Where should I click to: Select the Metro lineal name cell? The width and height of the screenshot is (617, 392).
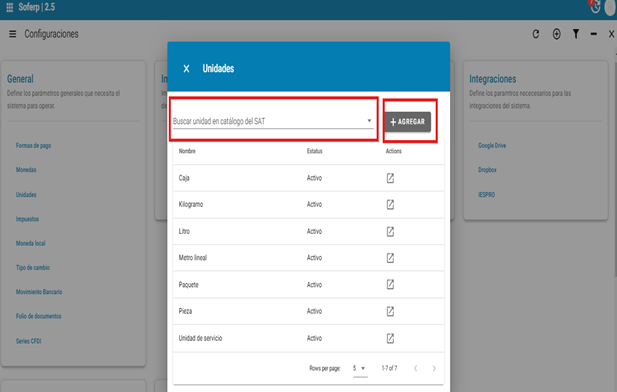(x=193, y=258)
